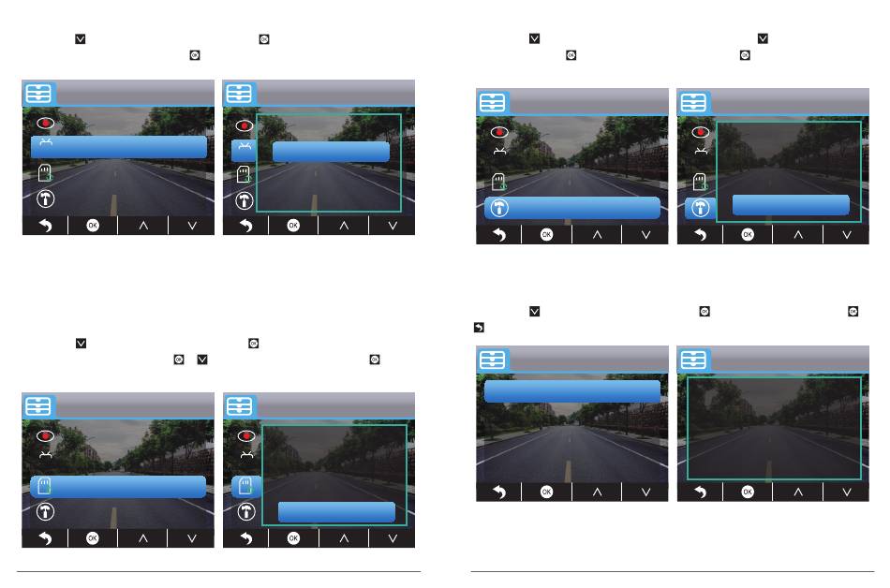Tap OK button under the empty framed popup screen
The height and width of the screenshot is (588, 890).
click(x=748, y=492)
